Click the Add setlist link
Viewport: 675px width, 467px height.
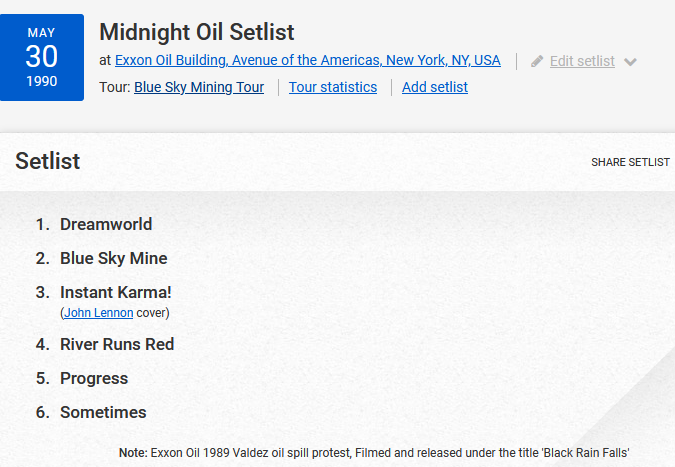pos(435,87)
